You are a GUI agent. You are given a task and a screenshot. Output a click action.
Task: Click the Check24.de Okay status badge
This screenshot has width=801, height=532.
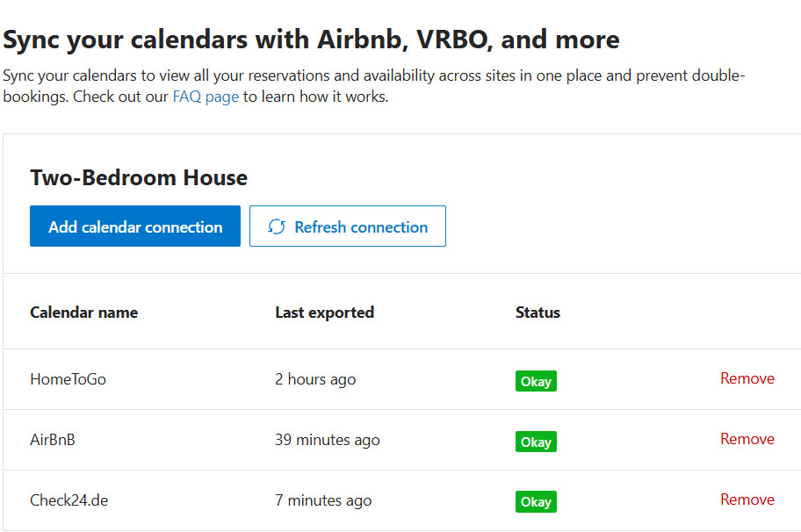pos(536,502)
